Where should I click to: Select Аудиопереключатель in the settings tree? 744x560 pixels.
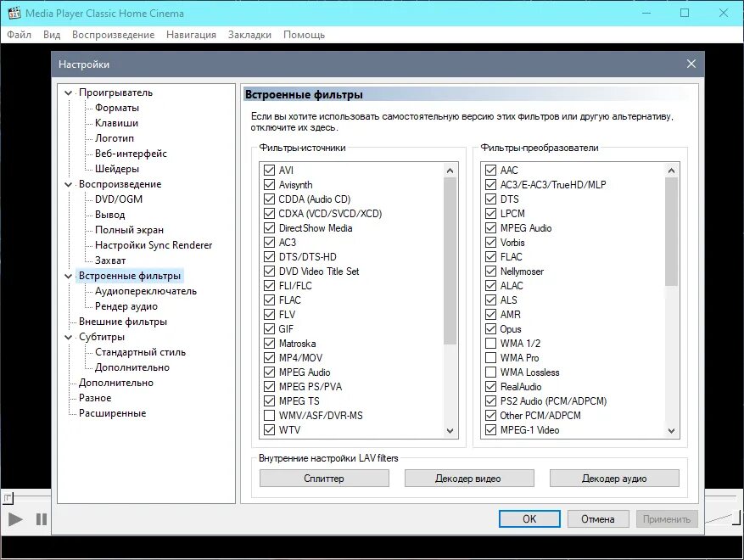[x=146, y=291]
